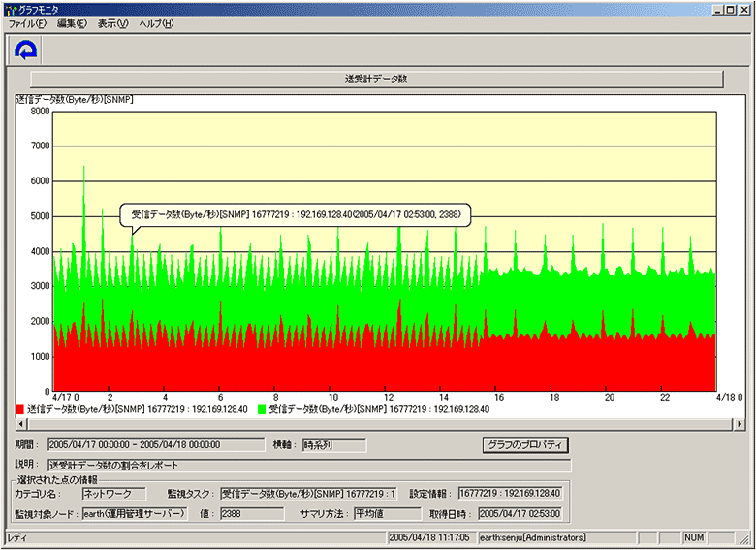Click the 選択された点の情報 group label

tap(57, 480)
